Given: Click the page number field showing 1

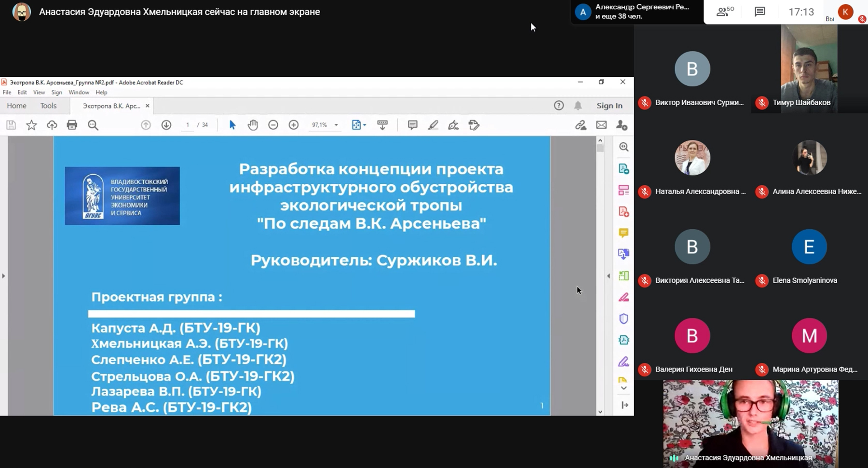Looking at the screenshot, I should (188, 125).
